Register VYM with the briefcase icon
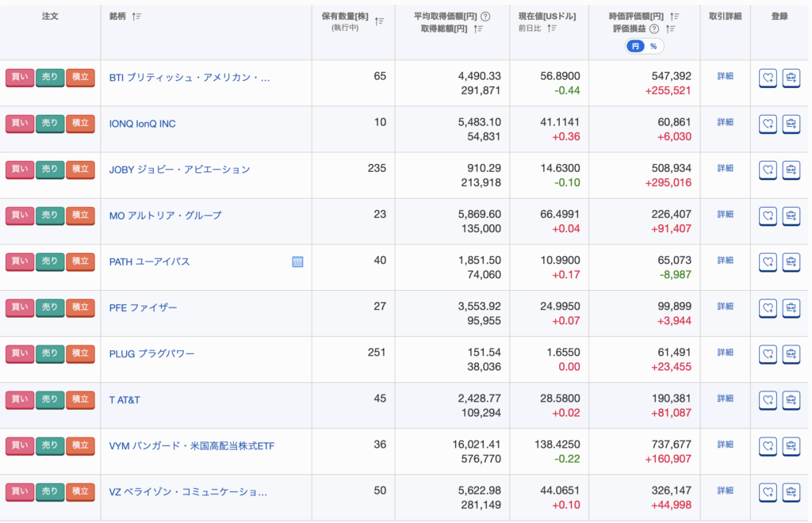The width and height of the screenshot is (812, 523). coord(791,446)
